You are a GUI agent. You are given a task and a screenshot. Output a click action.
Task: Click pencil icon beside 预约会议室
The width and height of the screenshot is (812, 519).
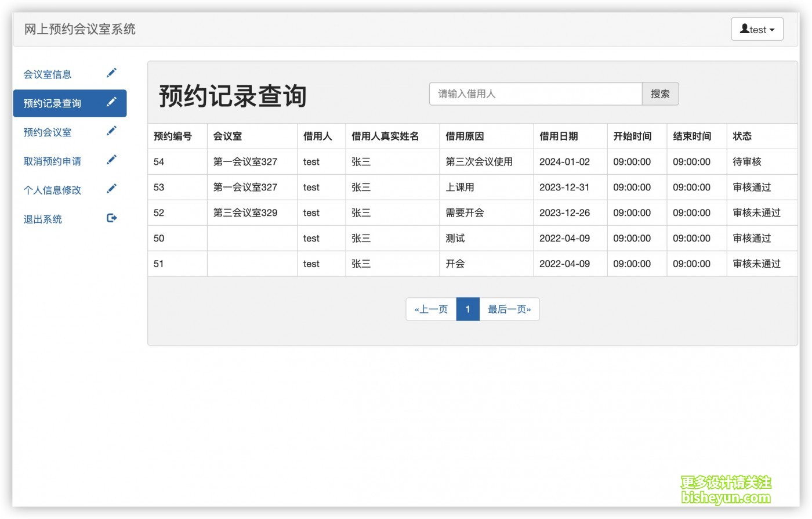pyautogui.click(x=111, y=131)
